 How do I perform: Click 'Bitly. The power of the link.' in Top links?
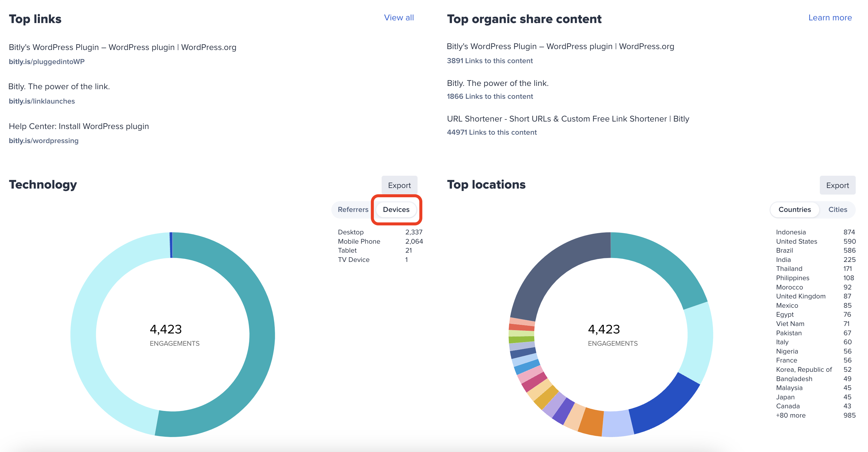[x=59, y=87]
